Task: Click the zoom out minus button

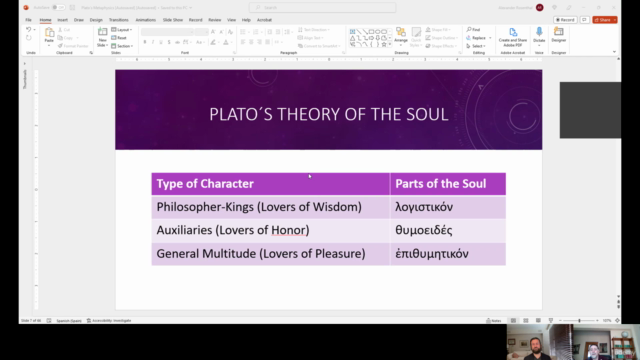Action: click(560, 321)
